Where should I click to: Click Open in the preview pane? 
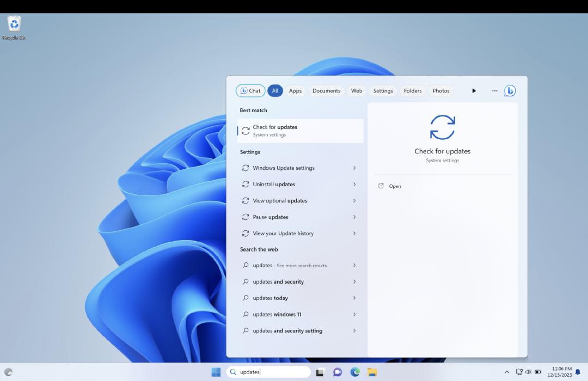[x=395, y=186]
